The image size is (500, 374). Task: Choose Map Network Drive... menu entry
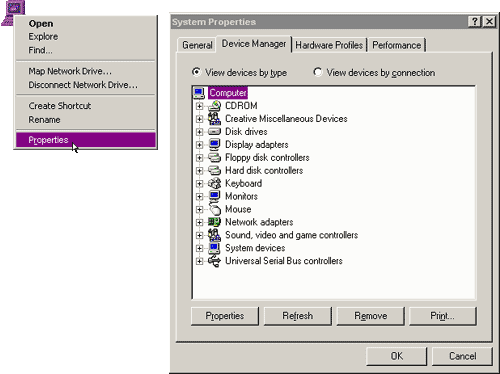[86, 71]
